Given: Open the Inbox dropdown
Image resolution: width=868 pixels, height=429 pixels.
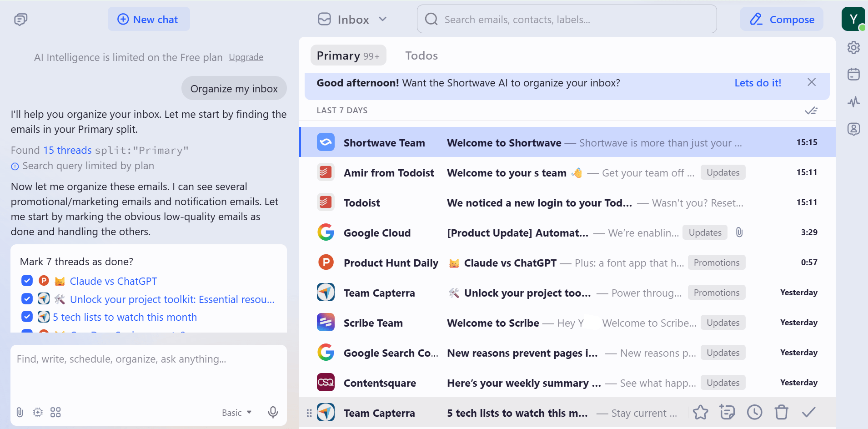Looking at the screenshot, I should coord(352,20).
